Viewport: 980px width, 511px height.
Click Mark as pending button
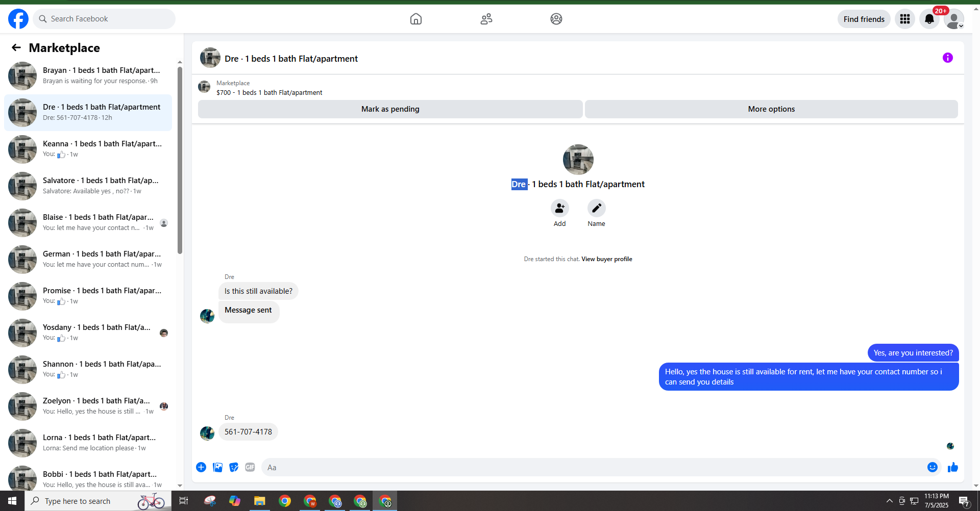[x=390, y=109]
